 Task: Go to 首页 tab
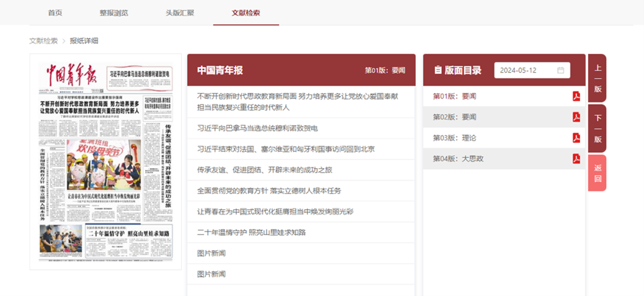(55, 13)
